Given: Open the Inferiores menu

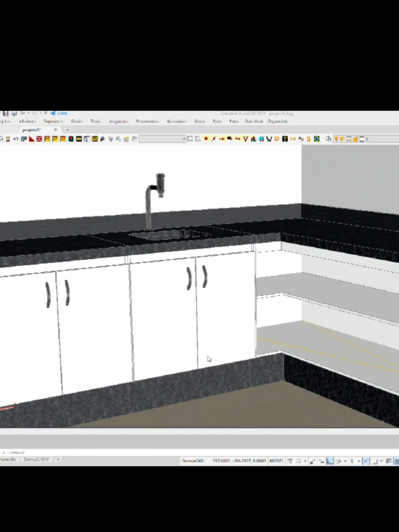Looking at the screenshot, I should tap(28, 122).
